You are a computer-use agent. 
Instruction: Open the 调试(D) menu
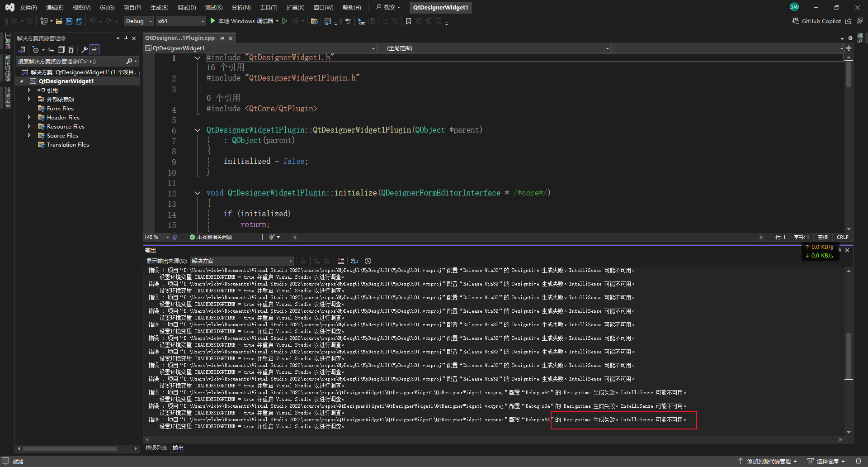click(x=187, y=7)
